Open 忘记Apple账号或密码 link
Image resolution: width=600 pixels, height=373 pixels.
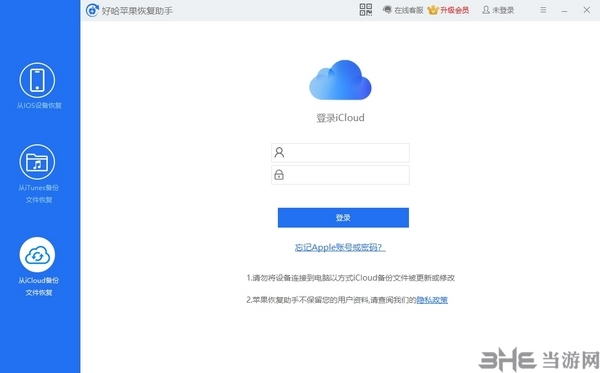340,248
